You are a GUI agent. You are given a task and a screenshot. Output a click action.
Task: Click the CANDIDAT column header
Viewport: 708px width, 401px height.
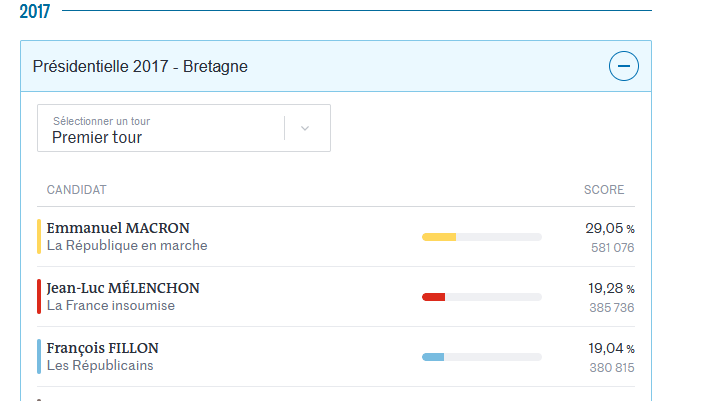click(x=77, y=190)
